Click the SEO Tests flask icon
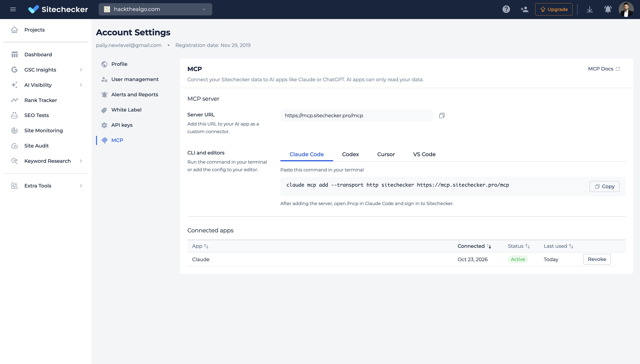Image resolution: width=640 pixels, height=364 pixels. (15, 115)
